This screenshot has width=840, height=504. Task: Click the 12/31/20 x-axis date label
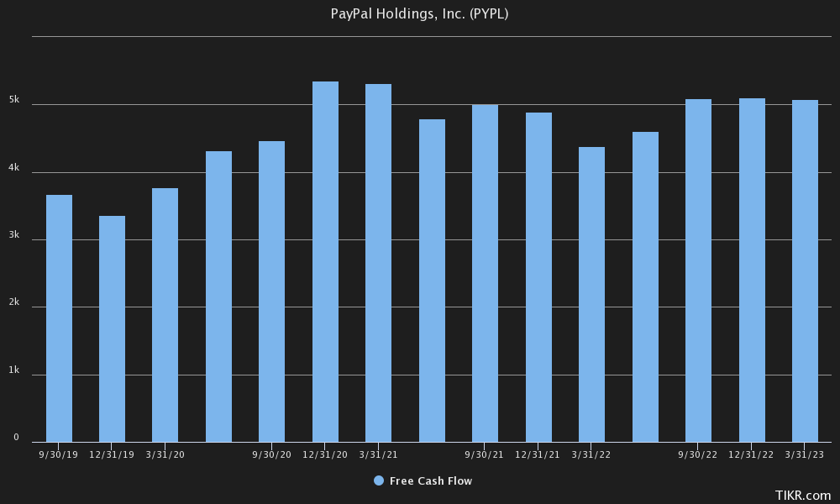point(324,454)
